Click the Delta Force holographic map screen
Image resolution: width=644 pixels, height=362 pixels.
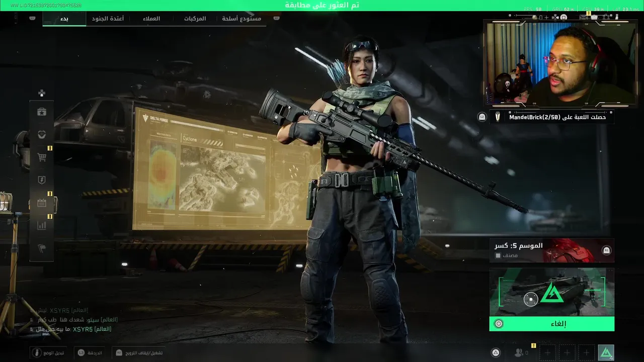pyautogui.click(x=226, y=168)
